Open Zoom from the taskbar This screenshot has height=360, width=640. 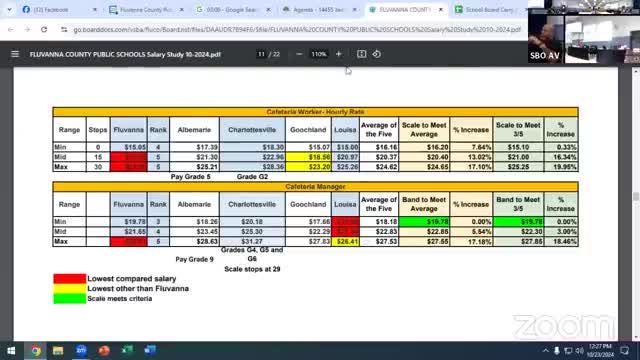tap(81, 351)
